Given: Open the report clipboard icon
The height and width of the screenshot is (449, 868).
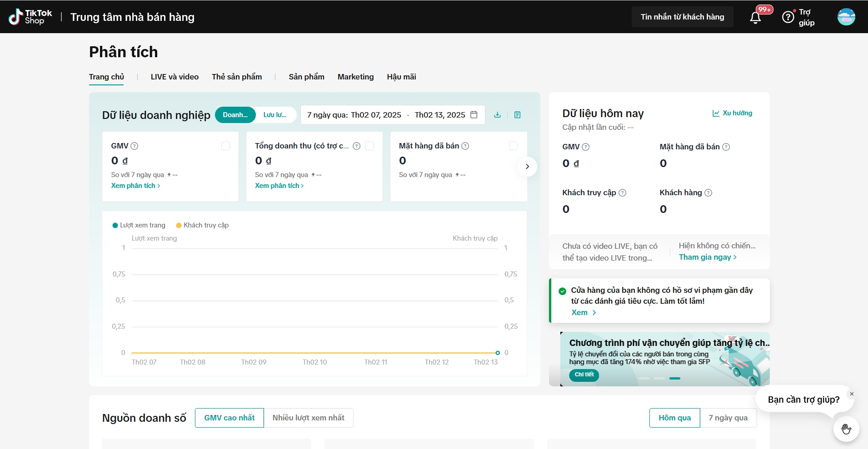Looking at the screenshot, I should pos(517,115).
